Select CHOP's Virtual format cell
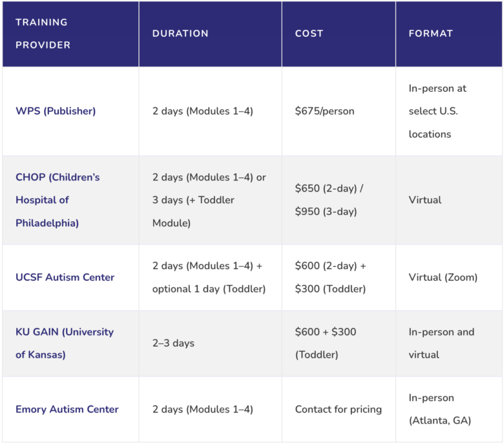 [x=448, y=200]
